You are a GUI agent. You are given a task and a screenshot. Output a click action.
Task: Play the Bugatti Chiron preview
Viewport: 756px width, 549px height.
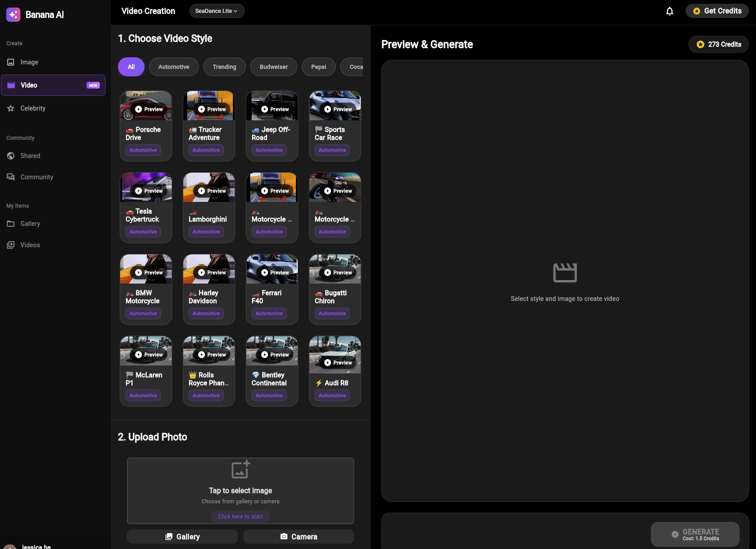[x=338, y=273]
